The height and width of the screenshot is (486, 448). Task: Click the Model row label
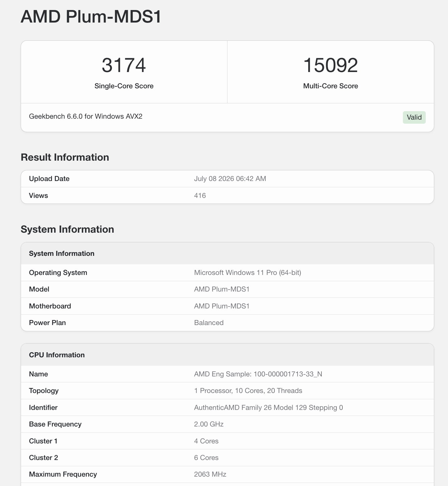click(x=39, y=289)
